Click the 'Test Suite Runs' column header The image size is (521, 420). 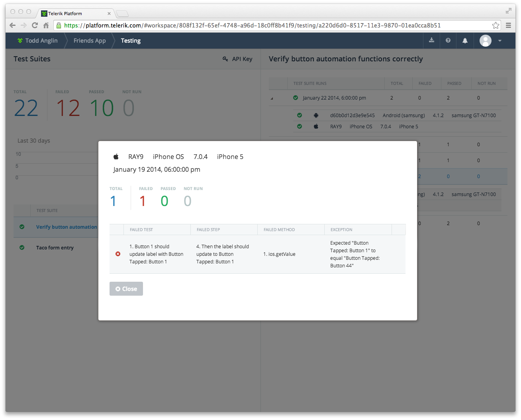pyautogui.click(x=310, y=84)
